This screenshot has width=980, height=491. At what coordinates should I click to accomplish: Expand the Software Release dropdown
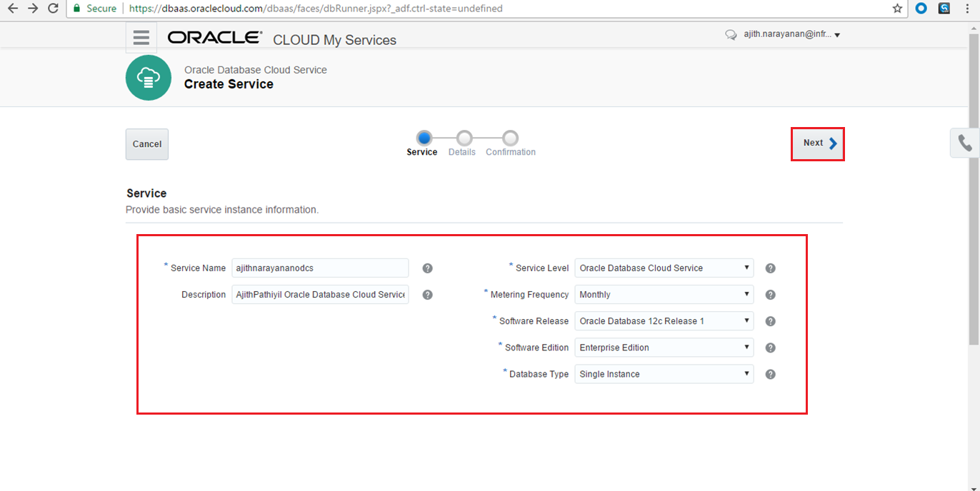[x=664, y=321]
